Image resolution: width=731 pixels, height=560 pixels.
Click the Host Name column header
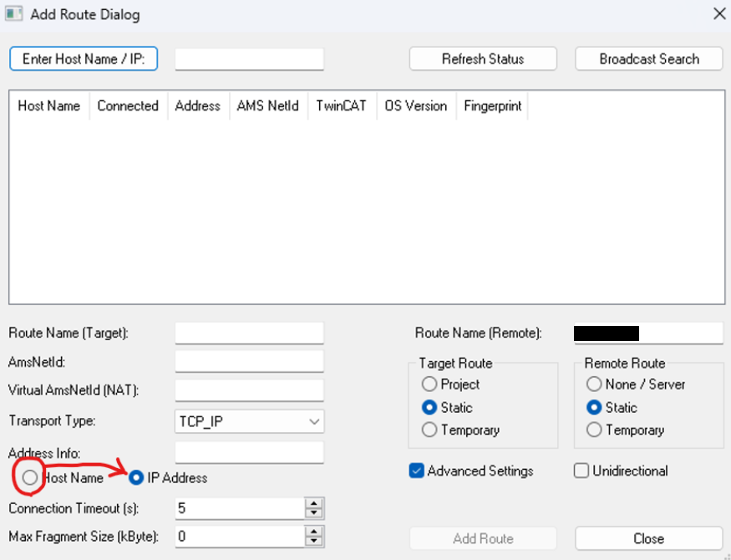point(48,106)
